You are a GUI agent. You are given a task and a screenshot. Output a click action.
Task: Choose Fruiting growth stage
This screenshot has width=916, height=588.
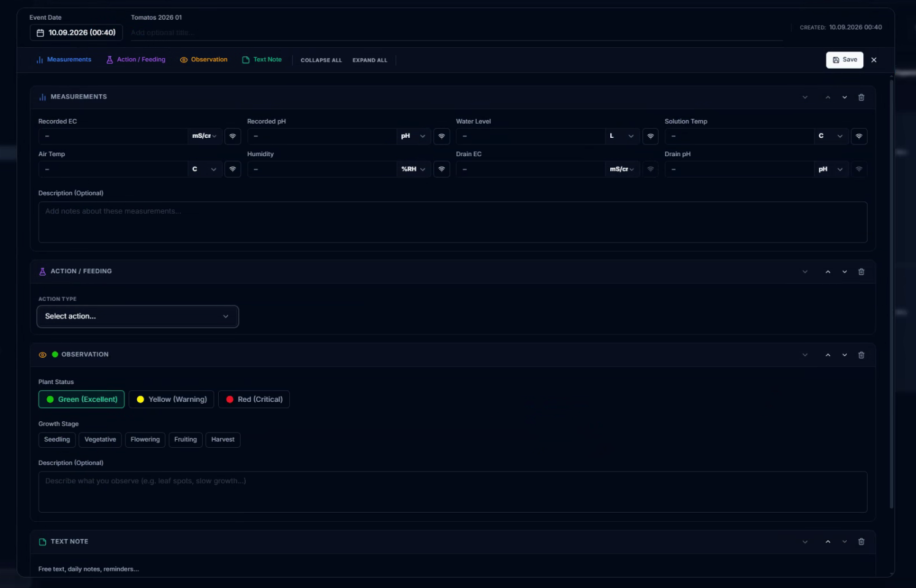(186, 440)
